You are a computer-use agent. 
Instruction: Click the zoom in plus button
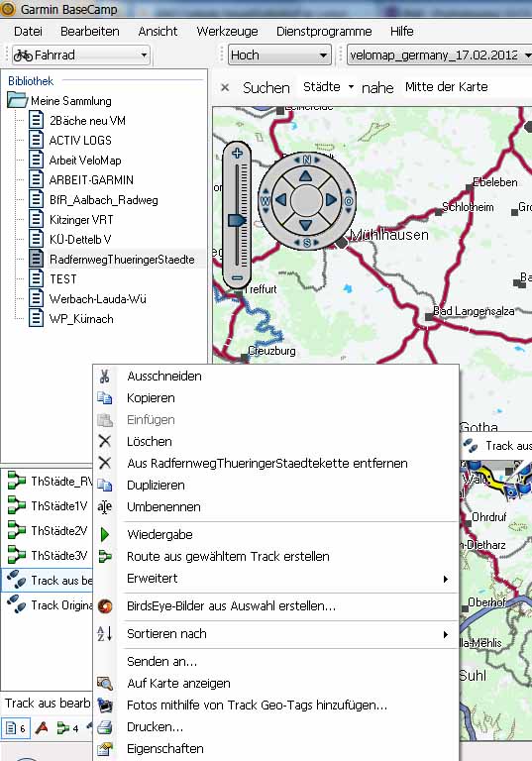coord(237,154)
